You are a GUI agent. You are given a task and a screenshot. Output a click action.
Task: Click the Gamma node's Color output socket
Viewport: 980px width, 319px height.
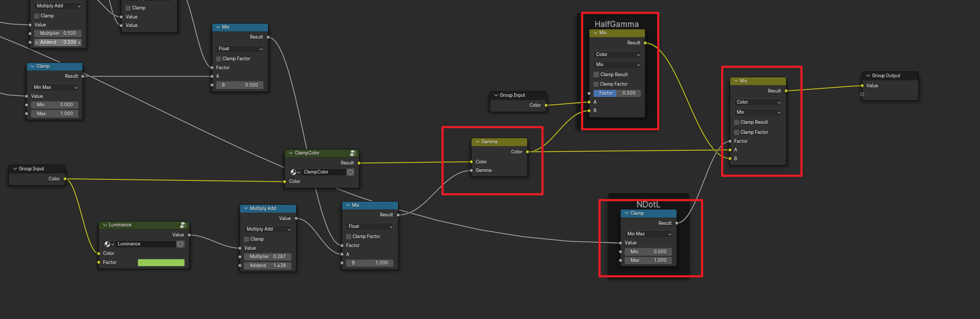(x=528, y=152)
